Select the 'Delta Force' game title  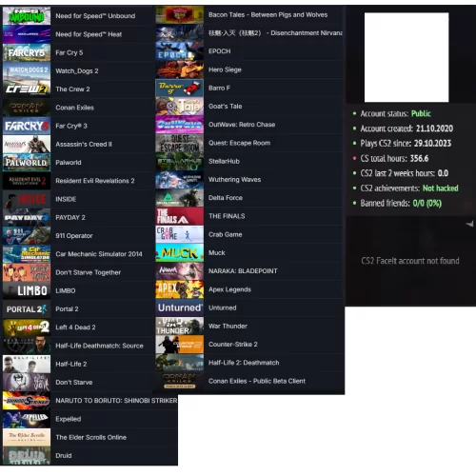pos(226,198)
